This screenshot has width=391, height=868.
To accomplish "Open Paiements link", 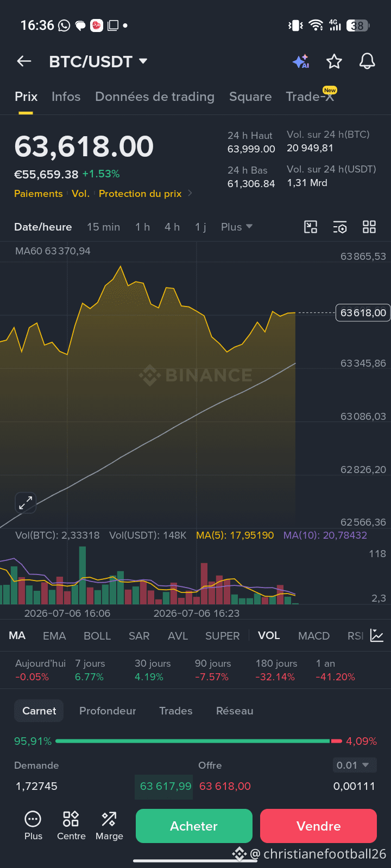I will click(x=39, y=194).
